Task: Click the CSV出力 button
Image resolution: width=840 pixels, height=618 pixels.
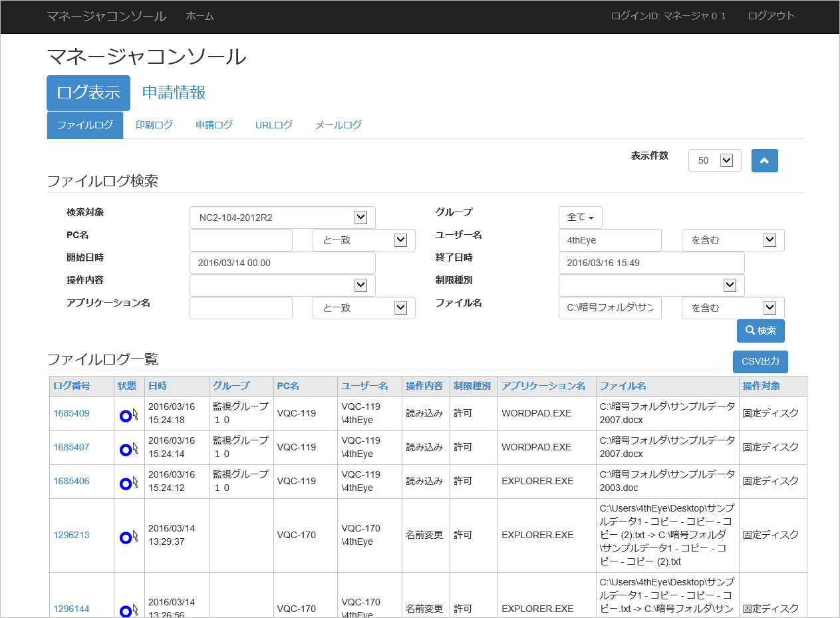Action: coord(760,362)
